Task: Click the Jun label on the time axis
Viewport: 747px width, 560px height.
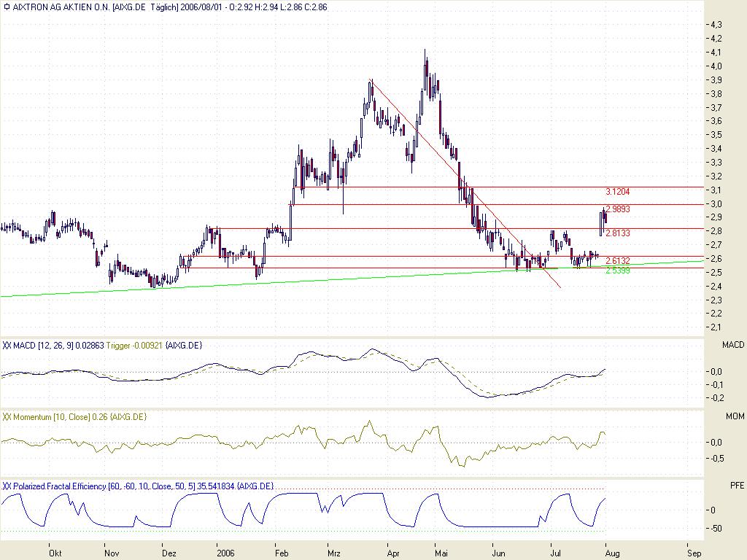Action: (498, 553)
